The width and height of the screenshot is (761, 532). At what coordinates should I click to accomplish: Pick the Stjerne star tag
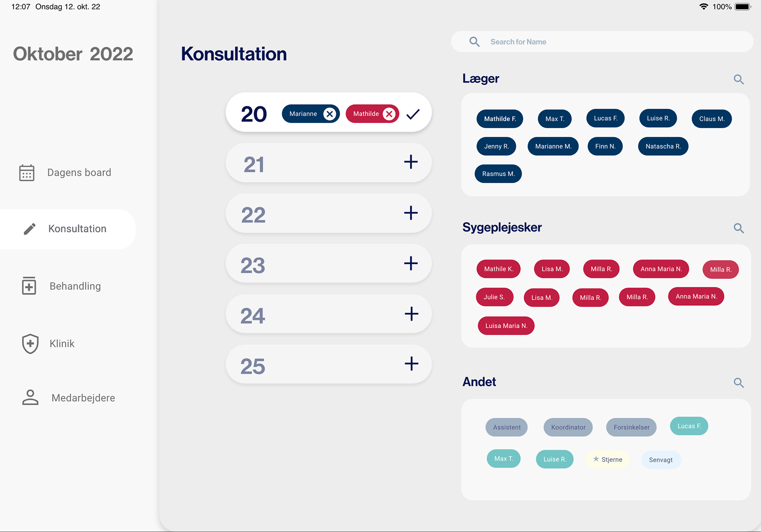click(x=608, y=459)
